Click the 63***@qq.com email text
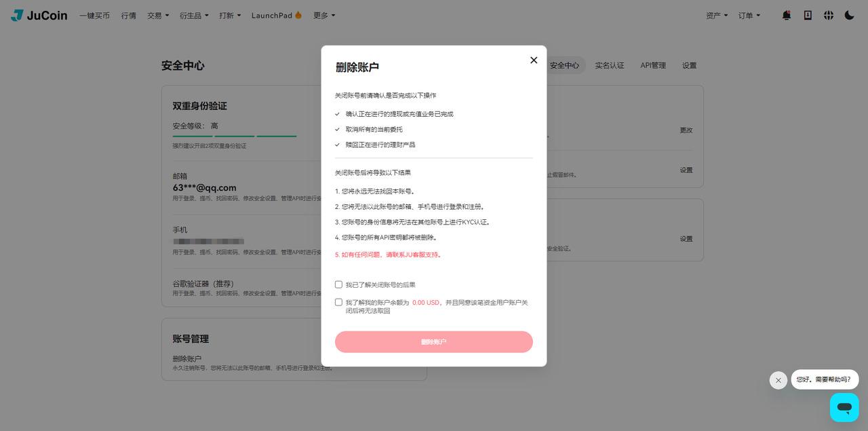Image resolution: width=868 pixels, height=431 pixels. click(205, 188)
